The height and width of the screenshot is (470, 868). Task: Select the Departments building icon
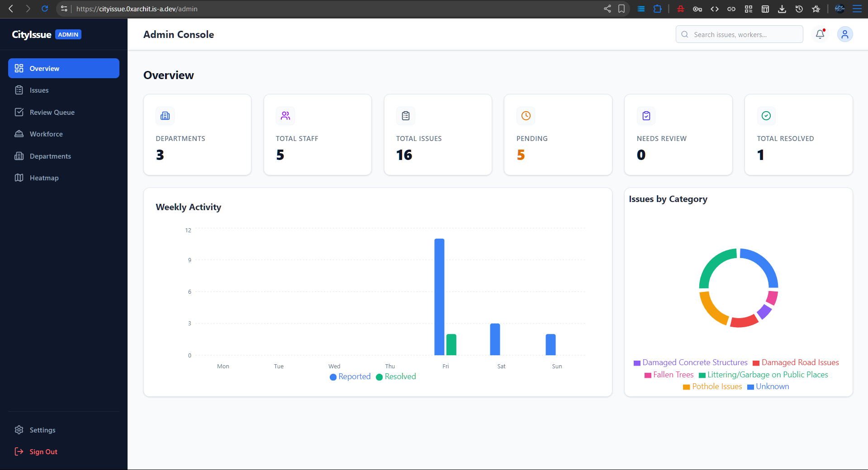pyautogui.click(x=19, y=156)
